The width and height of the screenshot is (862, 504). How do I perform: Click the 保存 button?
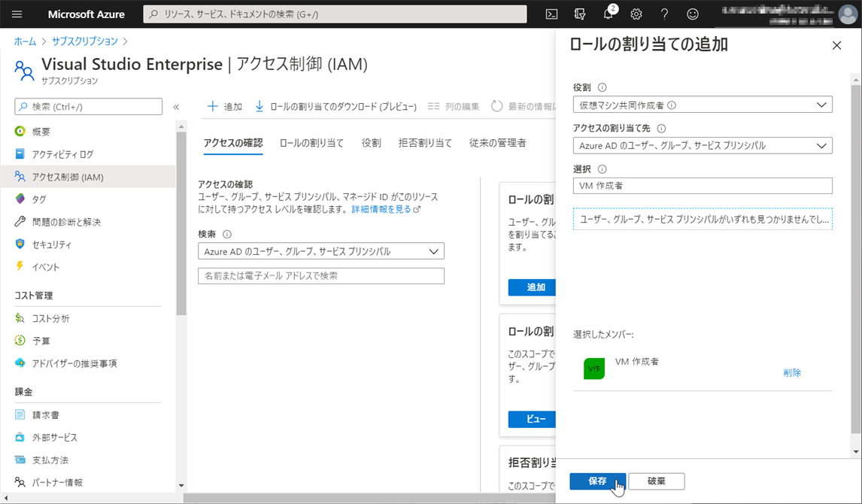click(x=597, y=481)
